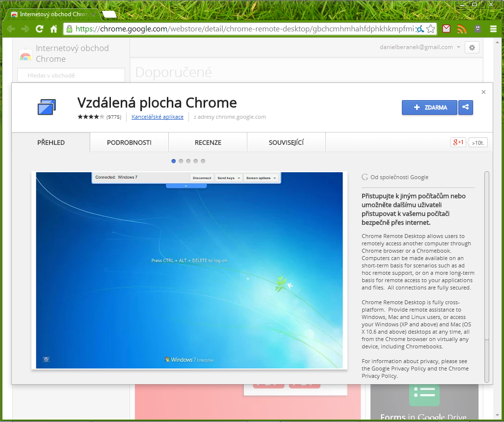Click the green padlock security icon

tap(69, 29)
